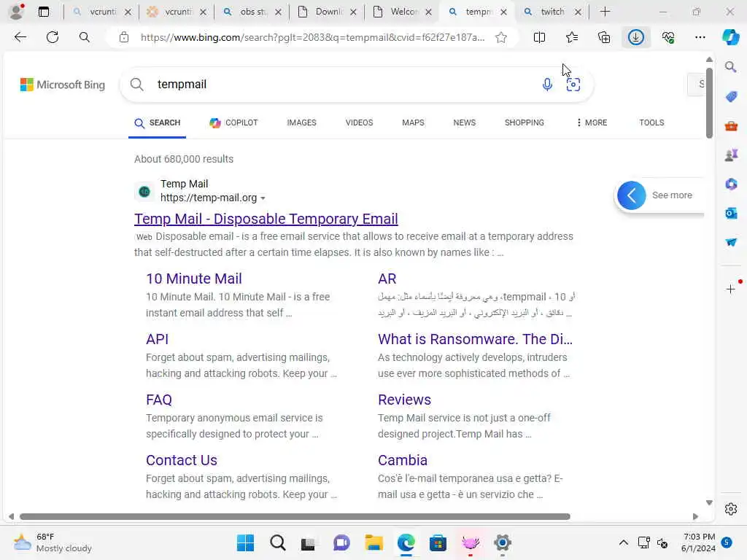Open the sidebar Microsoft 365 icon

[x=731, y=184]
